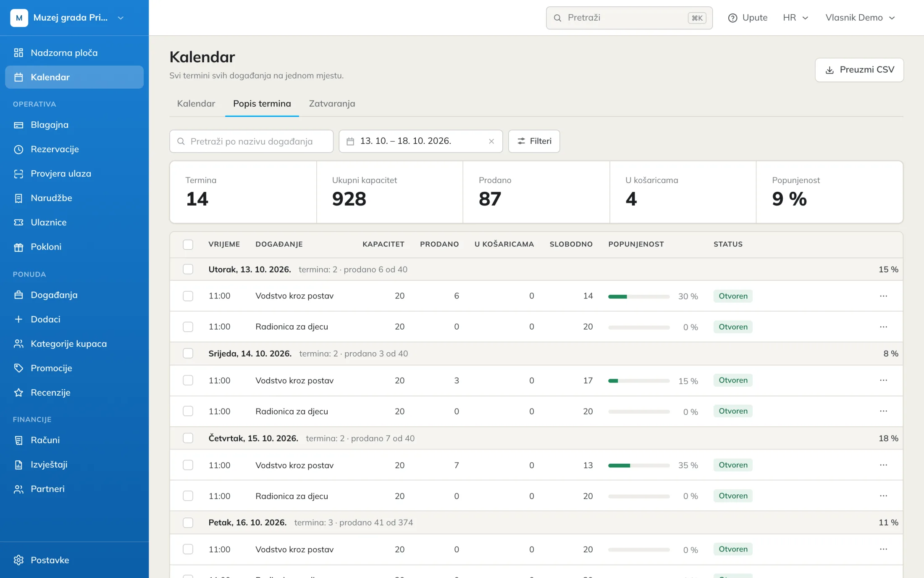Open the HR language dropdown

pos(795,18)
